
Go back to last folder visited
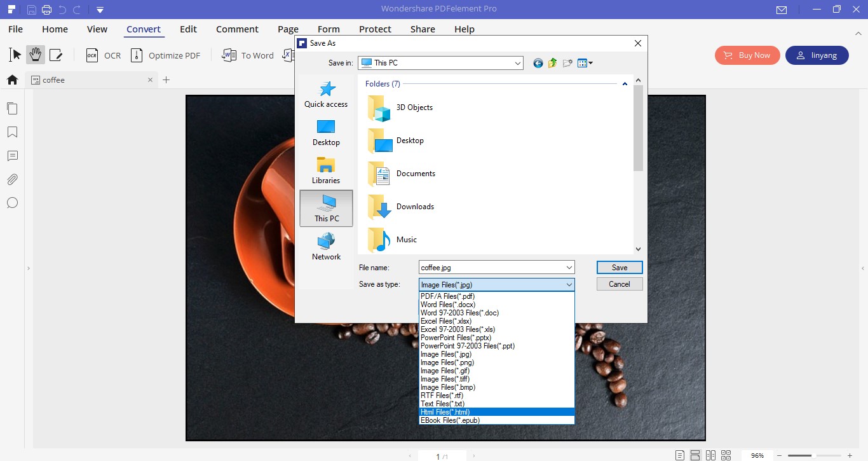(x=538, y=63)
